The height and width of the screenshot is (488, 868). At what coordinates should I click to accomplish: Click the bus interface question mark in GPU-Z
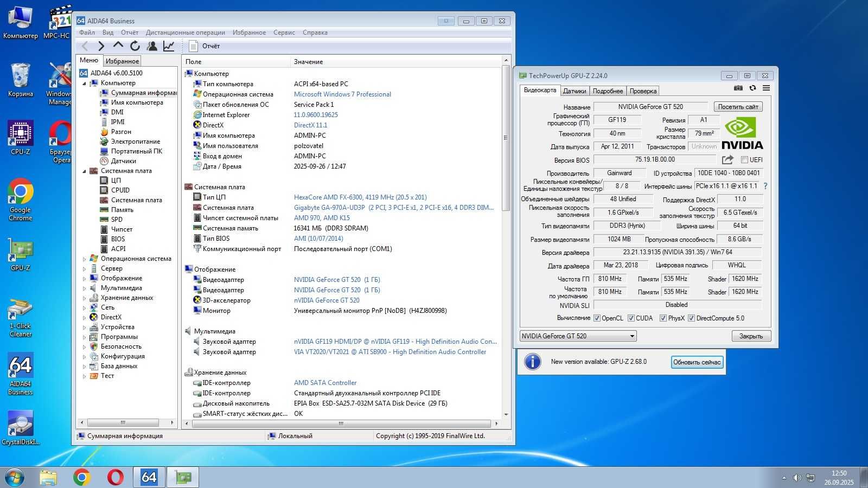click(765, 186)
